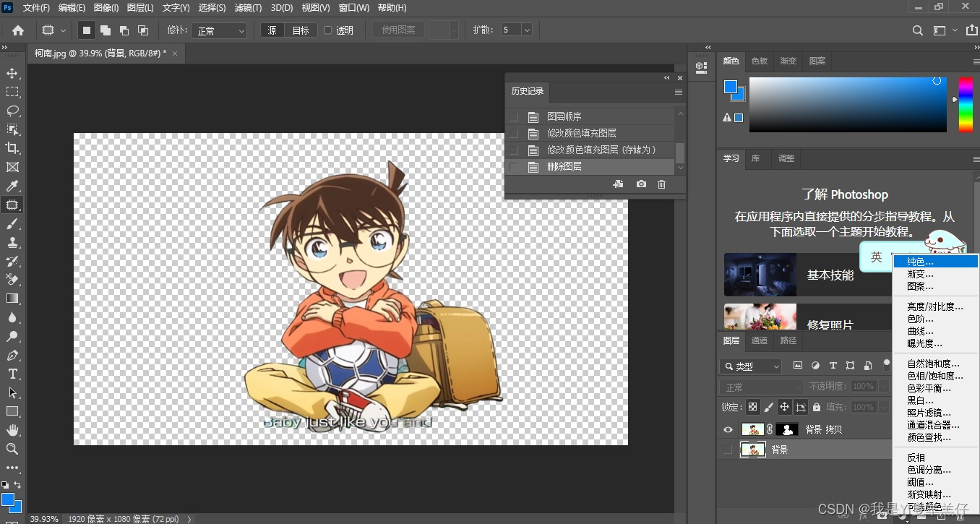Click the 目标 button
Image resolution: width=980 pixels, height=524 pixels.
pos(301,30)
